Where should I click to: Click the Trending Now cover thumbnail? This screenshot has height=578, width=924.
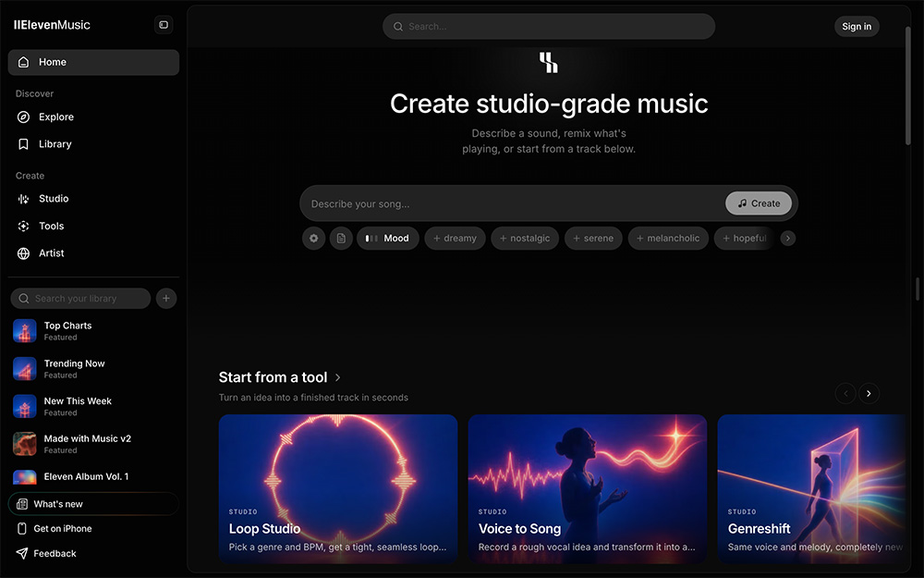point(25,369)
